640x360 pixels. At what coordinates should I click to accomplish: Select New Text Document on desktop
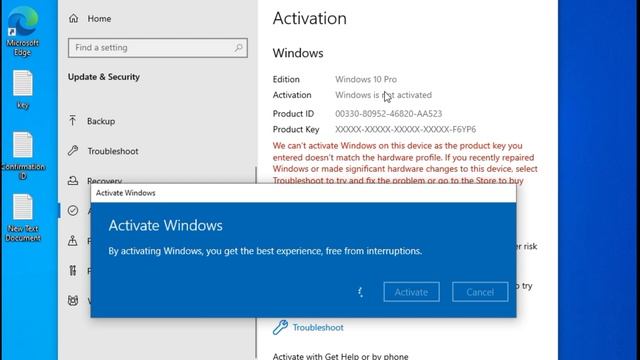pos(22,218)
